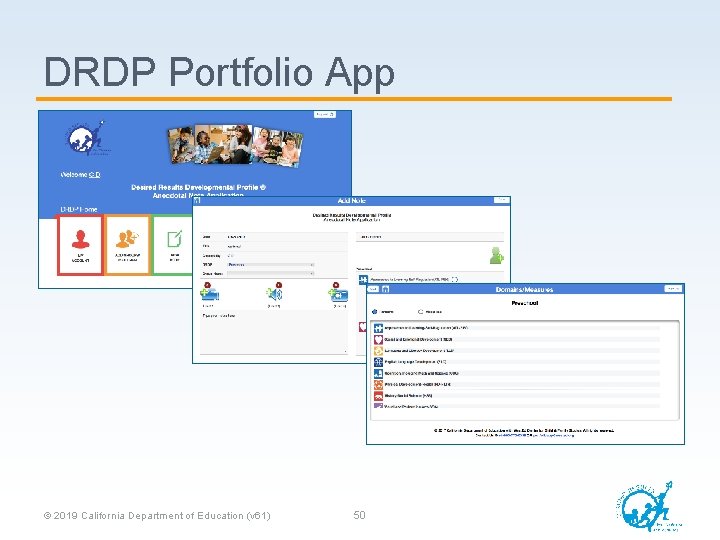Click the child search field in Add Note
Image resolution: width=720 pixels, height=540 pixels.
(430, 237)
